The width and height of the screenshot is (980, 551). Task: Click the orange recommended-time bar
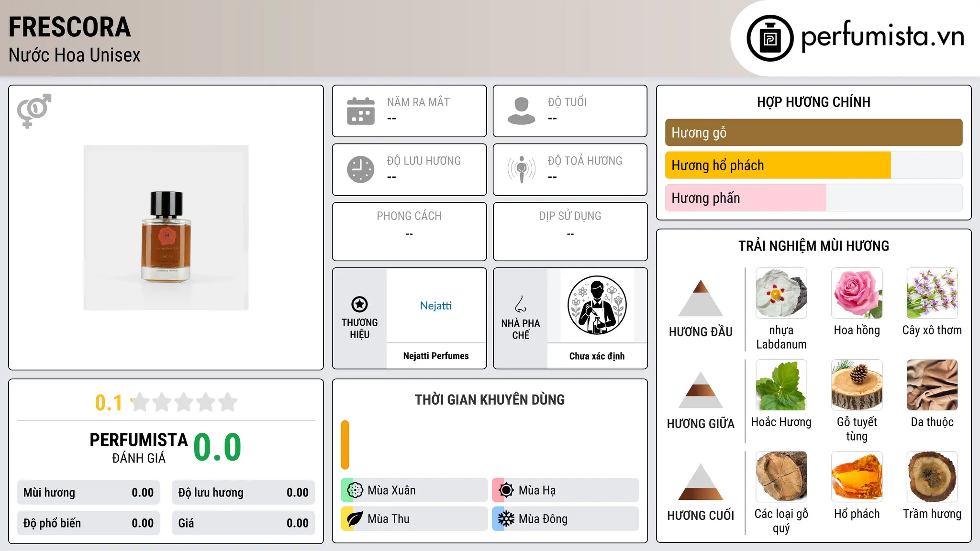point(345,445)
